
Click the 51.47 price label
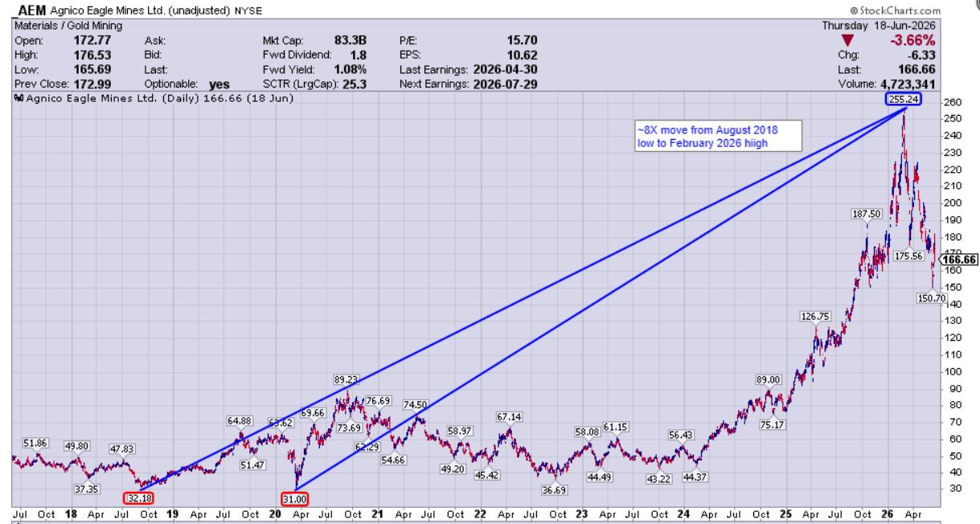(252, 465)
